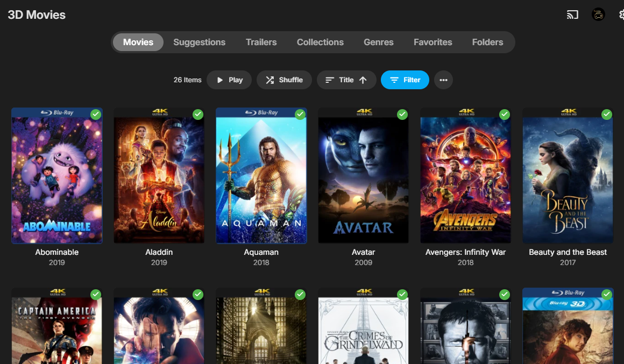624x364 pixels.
Task: Open the Abominable title link
Action: (x=57, y=252)
